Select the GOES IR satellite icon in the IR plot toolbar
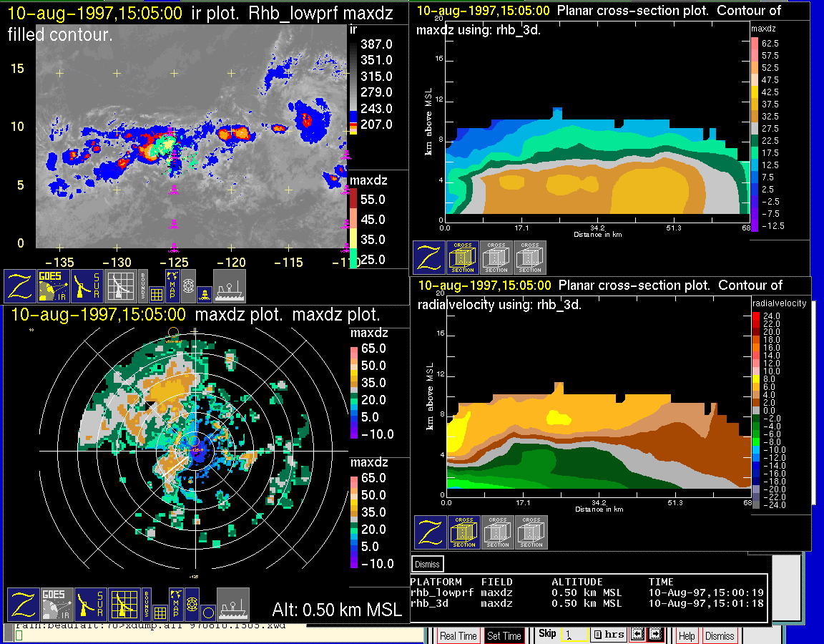 pyautogui.click(x=54, y=286)
